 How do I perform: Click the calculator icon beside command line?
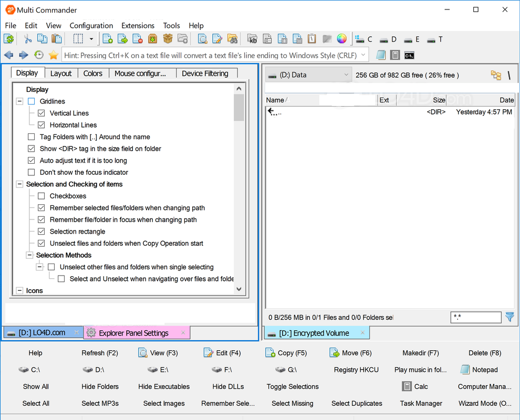pos(395,55)
